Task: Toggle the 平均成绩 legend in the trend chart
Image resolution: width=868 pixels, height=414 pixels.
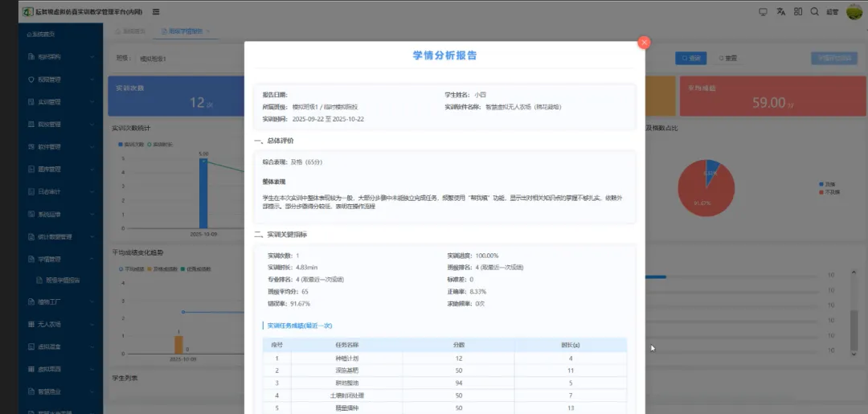Action: [x=131, y=269]
